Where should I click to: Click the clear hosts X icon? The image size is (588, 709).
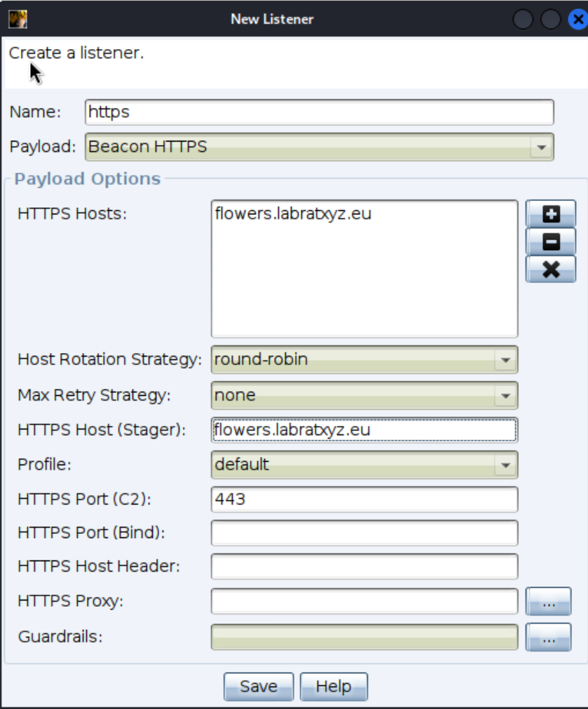550,269
